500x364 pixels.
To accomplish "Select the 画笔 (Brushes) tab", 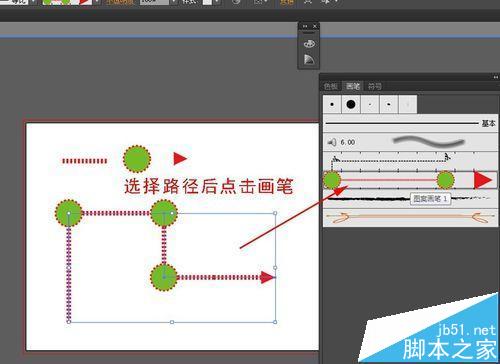I will 353,87.
